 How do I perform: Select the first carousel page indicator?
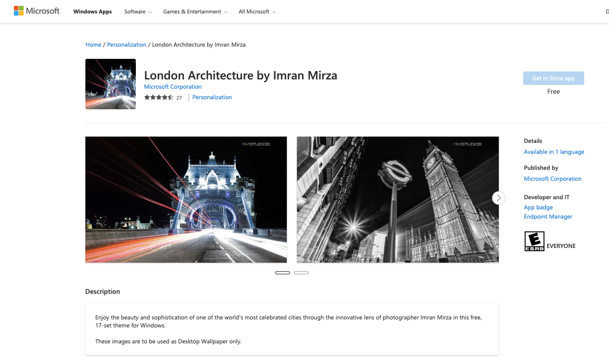[x=283, y=273]
